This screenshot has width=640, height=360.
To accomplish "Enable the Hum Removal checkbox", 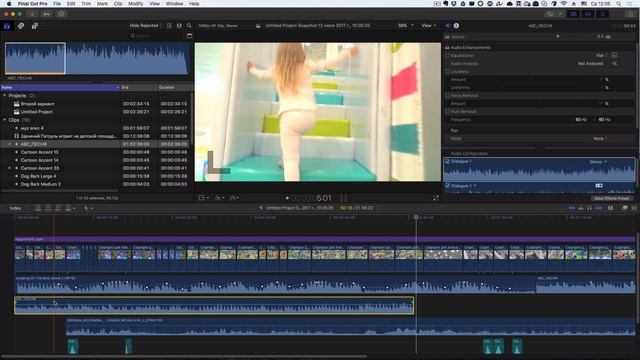I will pyautogui.click(x=447, y=111).
